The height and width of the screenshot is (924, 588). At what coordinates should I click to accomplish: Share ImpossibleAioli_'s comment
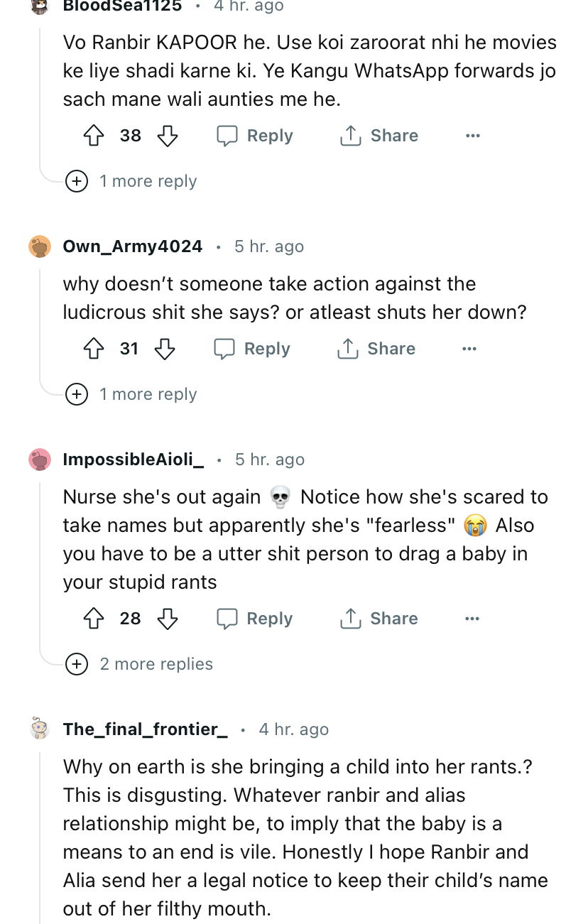379,619
